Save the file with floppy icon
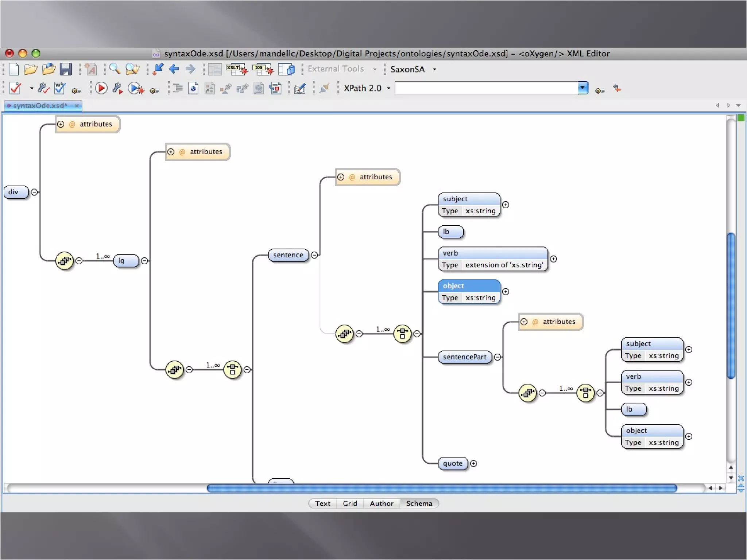747x560 pixels. (66, 69)
